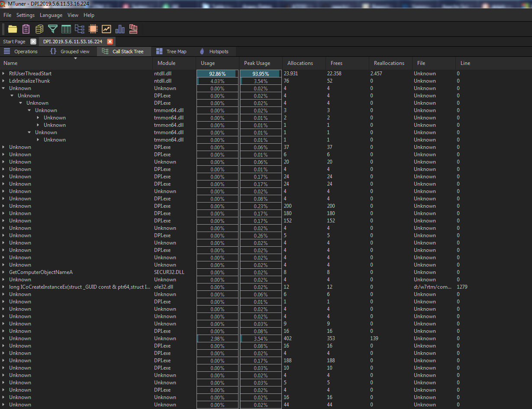Open the Settings menu
The height and width of the screenshot is (409, 532).
tap(25, 15)
